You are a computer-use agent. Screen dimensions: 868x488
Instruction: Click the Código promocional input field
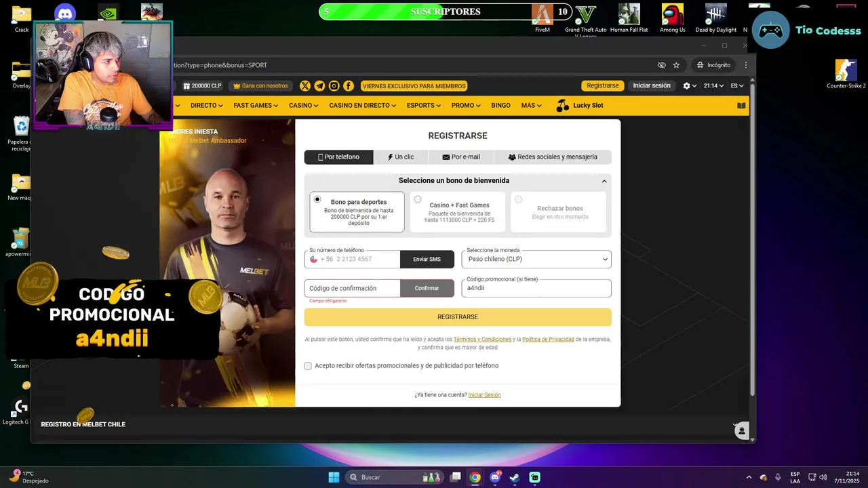(x=536, y=288)
